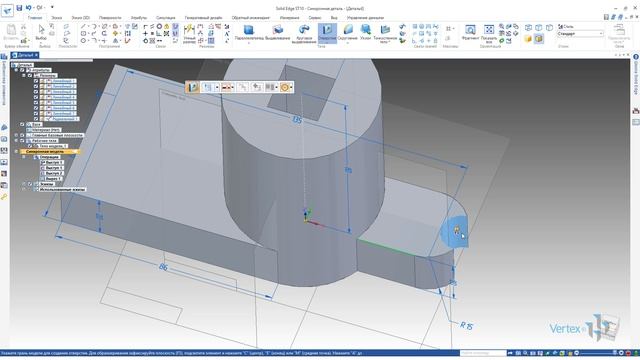
Task: Open the Обратный инжиниринг ribbon tab
Action: [x=251, y=18]
